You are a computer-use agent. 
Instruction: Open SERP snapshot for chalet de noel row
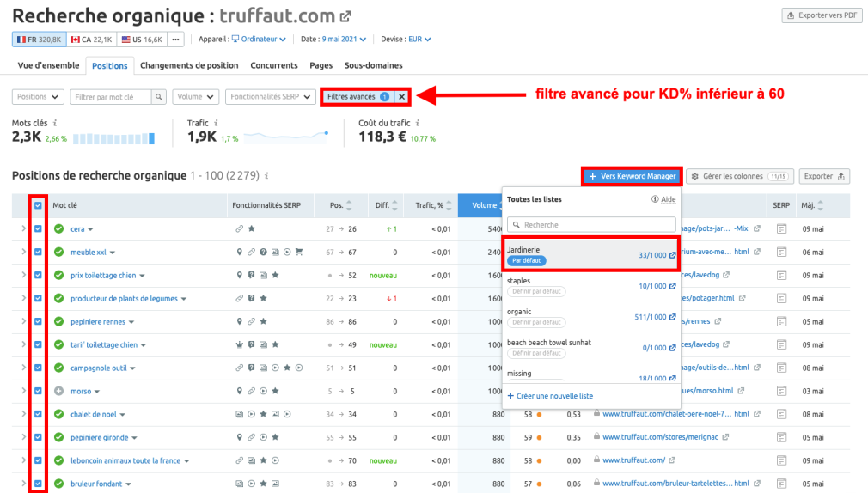[782, 414]
